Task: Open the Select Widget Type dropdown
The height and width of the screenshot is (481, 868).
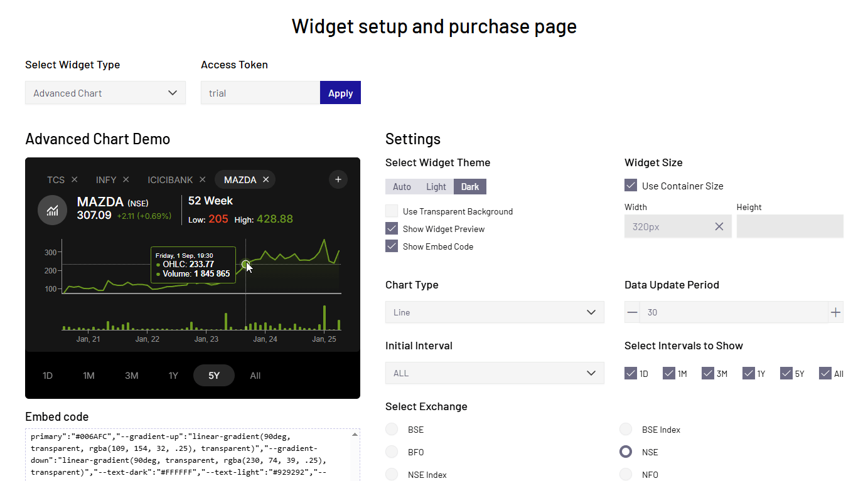Action: pyautogui.click(x=105, y=93)
